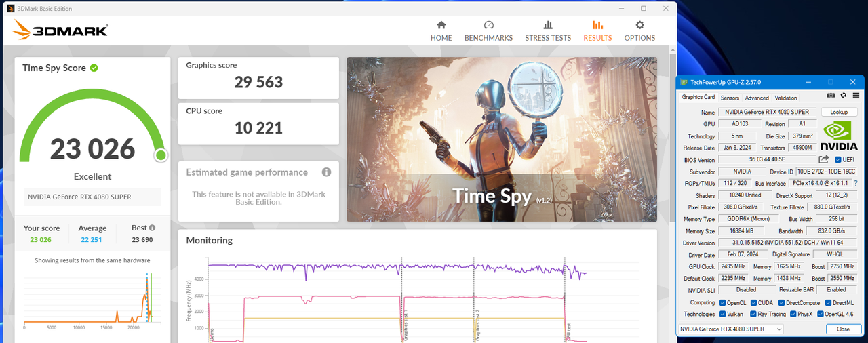This screenshot has width=868, height=343.
Task: Click the Digital Signature WHQL field
Action: (x=835, y=255)
